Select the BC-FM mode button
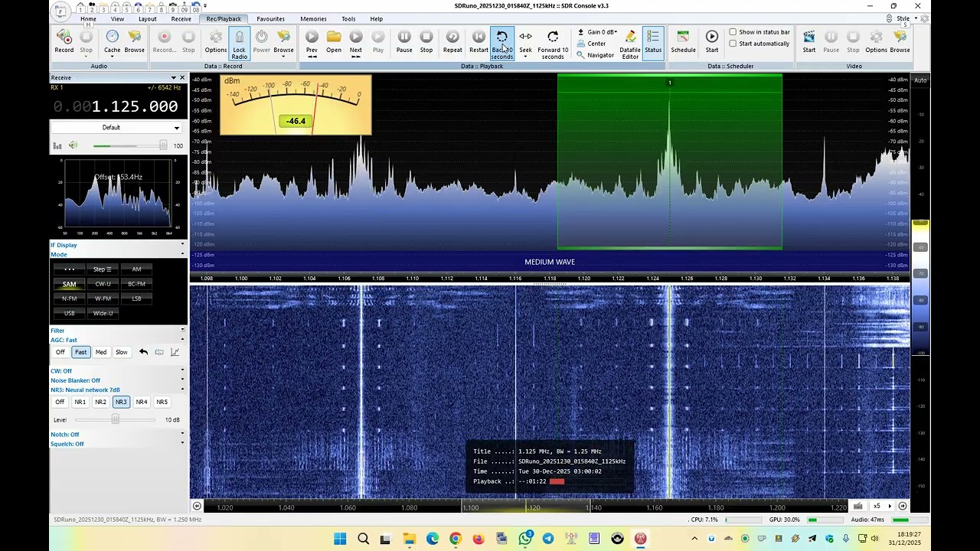The height and width of the screenshot is (551, 980). [136, 284]
